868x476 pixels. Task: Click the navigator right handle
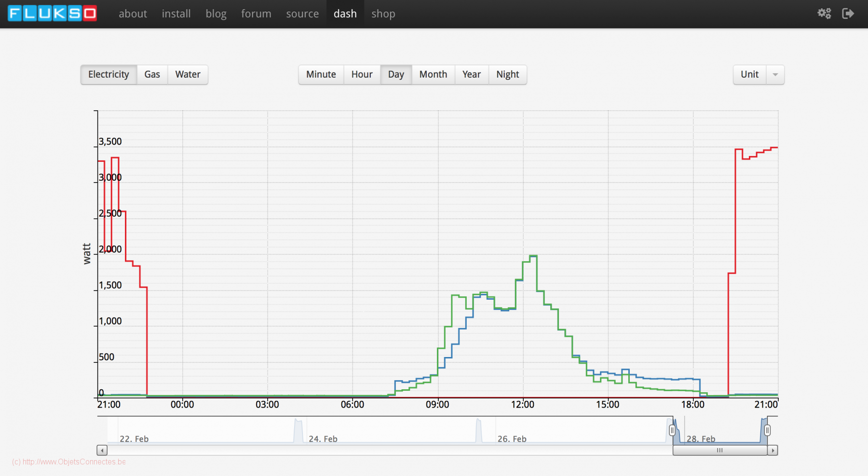(x=767, y=430)
